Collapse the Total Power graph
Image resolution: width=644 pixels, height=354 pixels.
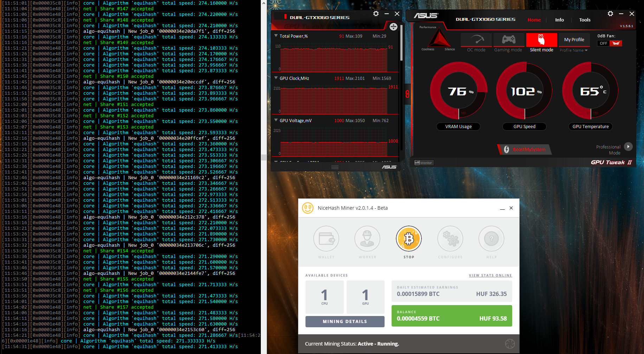[276, 36]
